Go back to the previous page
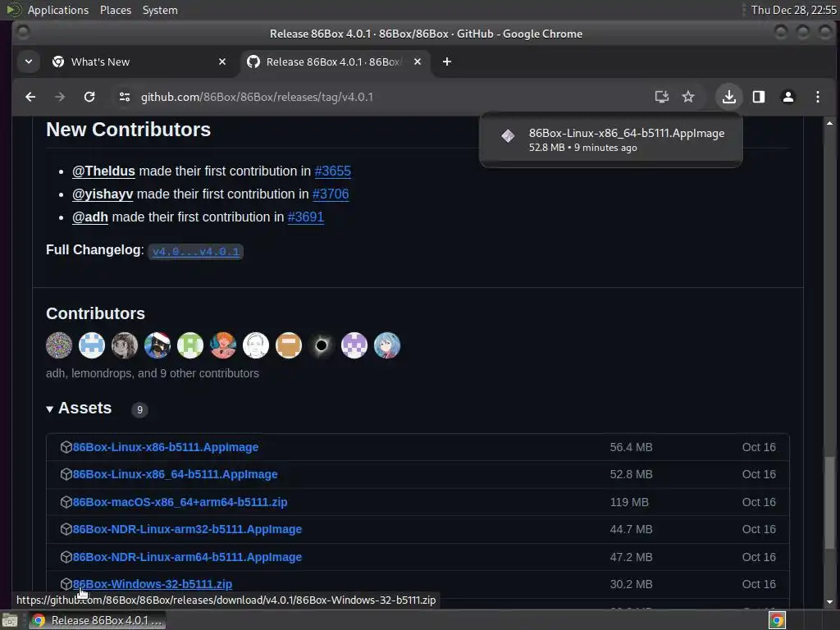This screenshot has width=840, height=630. click(x=30, y=97)
